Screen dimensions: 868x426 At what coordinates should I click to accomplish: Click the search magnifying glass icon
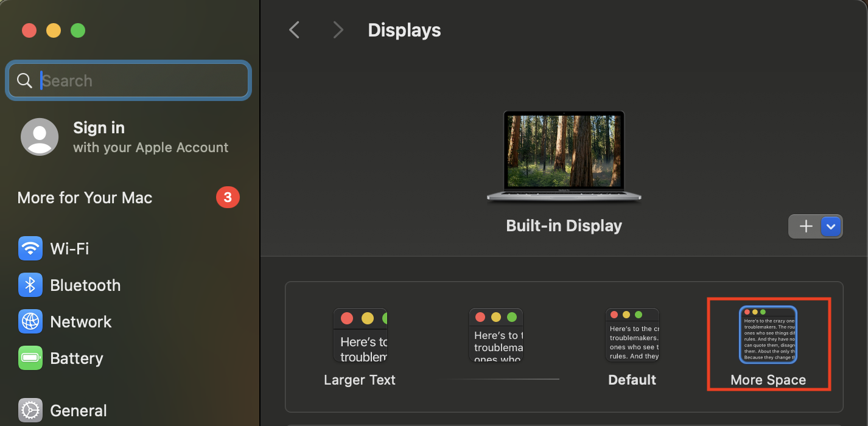pyautogui.click(x=24, y=80)
